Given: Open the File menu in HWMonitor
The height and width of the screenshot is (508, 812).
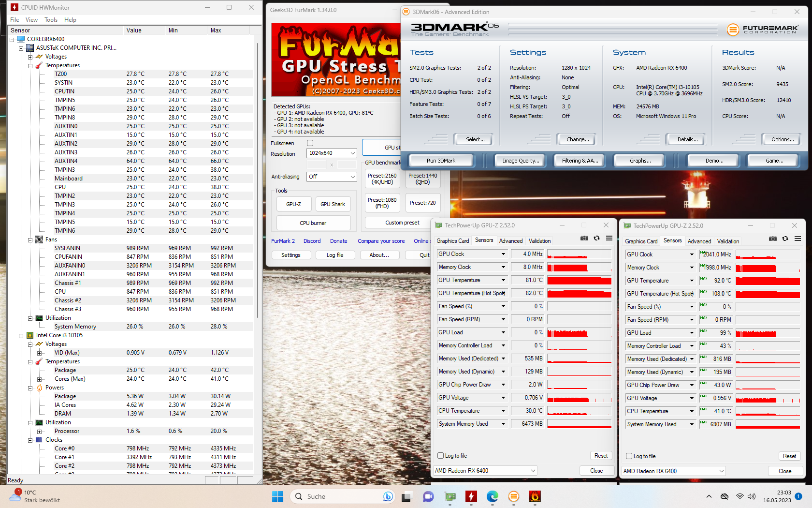Looking at the screenshot, I should [14, 20].
